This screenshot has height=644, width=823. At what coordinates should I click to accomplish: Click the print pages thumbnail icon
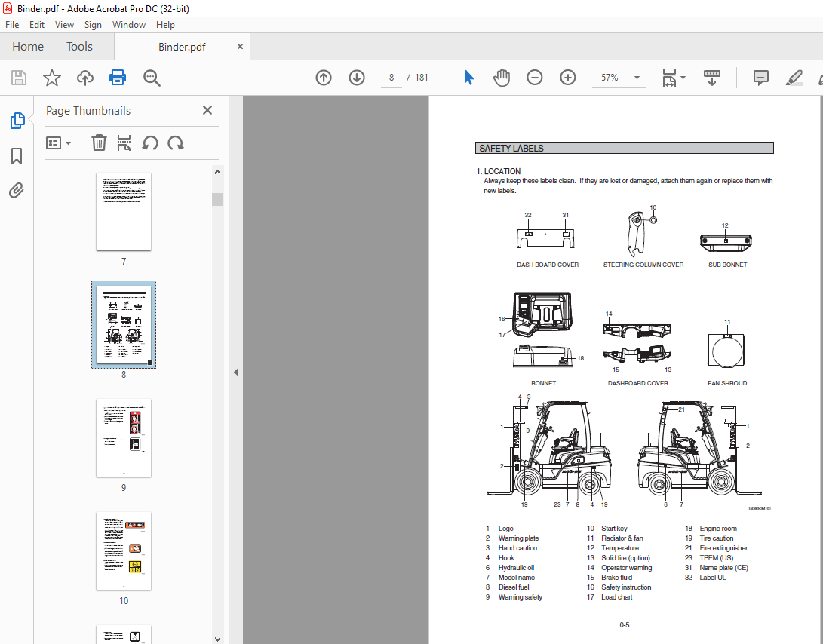(124, 143)
